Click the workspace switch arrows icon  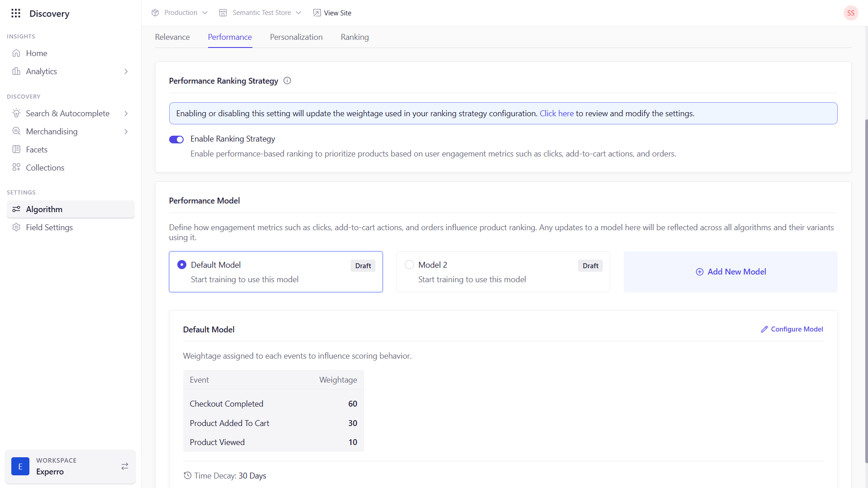[x=125, y=466]
